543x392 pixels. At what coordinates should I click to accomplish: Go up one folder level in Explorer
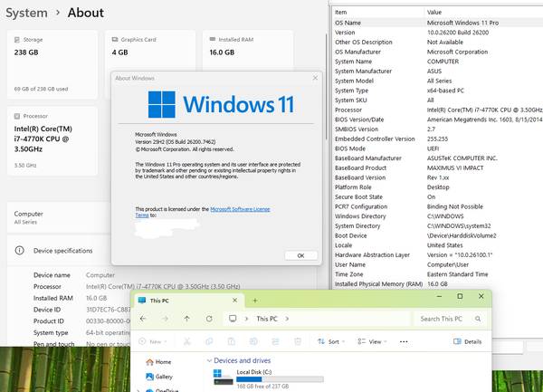(186, 319)
